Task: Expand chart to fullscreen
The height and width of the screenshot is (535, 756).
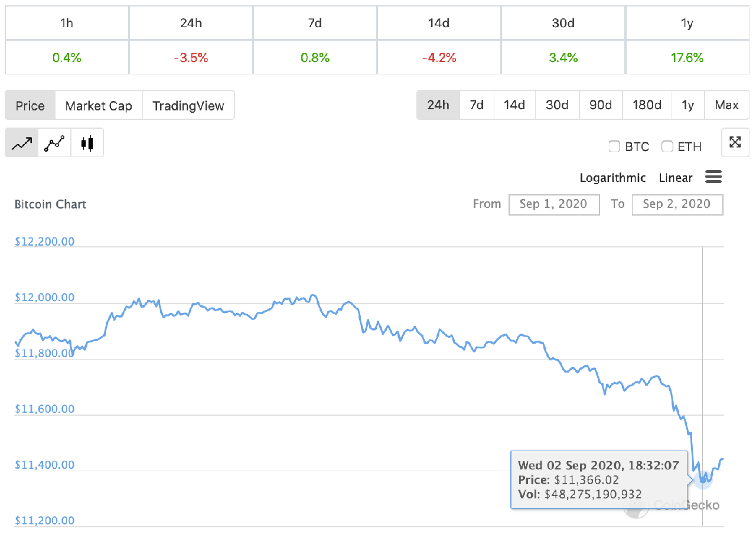Action: tap(735, 142)
